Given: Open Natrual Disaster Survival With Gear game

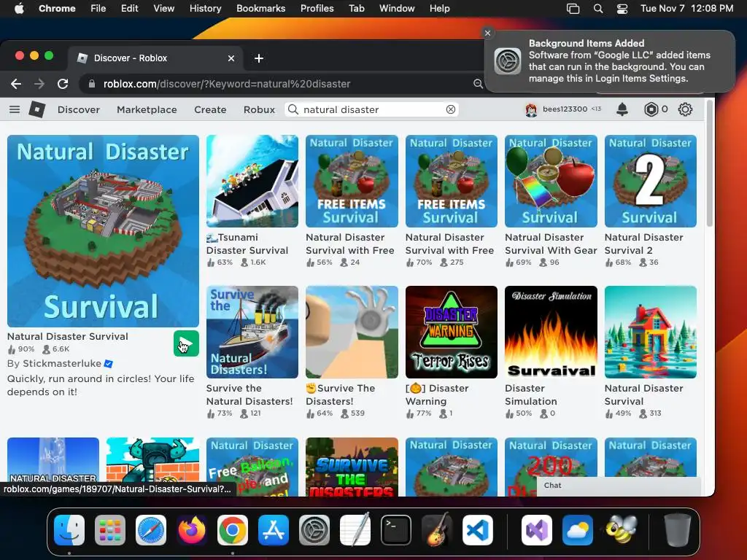Looking at the screenshot, I should [x=551, y=181].
